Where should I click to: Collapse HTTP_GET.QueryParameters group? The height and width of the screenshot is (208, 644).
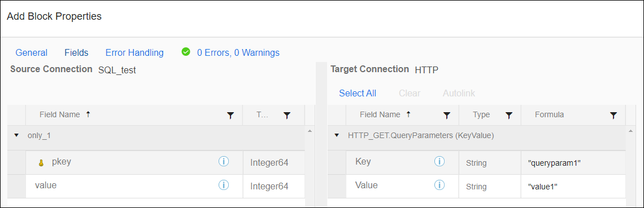[x=337, y=135]
